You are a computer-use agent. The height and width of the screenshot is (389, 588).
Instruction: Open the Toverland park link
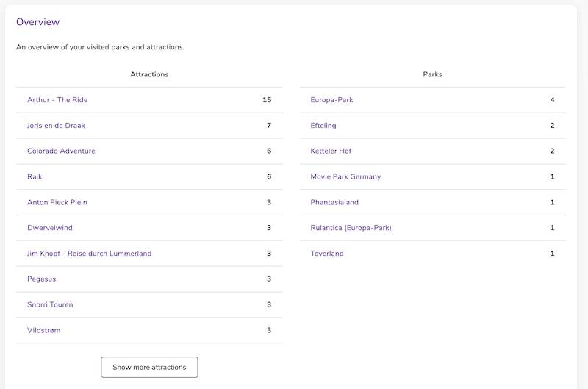point(327,254)
